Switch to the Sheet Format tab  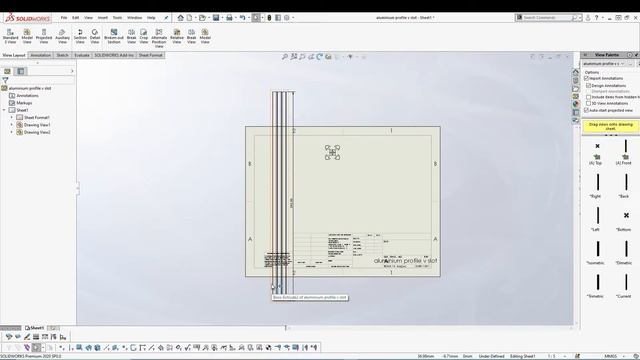click(x=150, y=55)
